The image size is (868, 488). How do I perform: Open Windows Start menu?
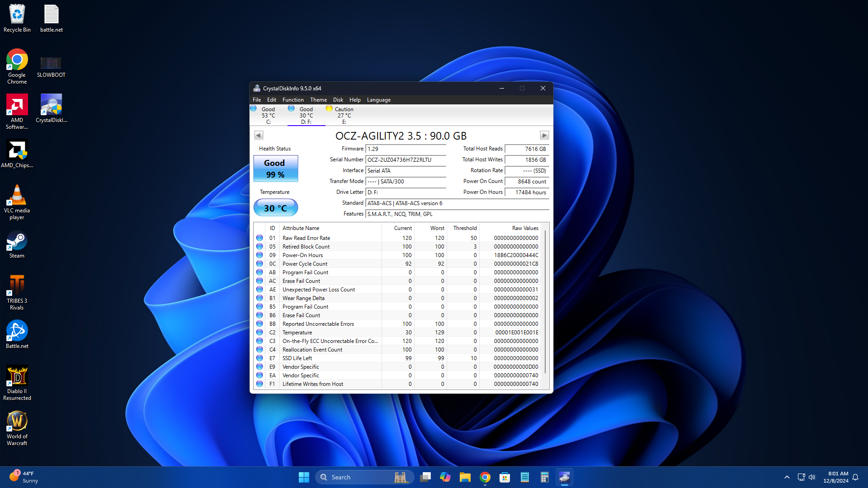click(304, 477)
